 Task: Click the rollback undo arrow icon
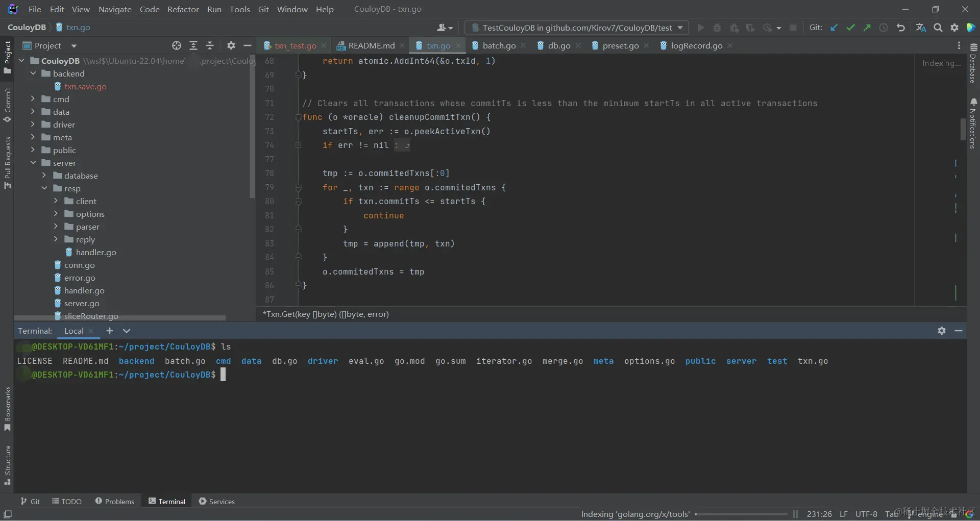click(x=901, y=28)
